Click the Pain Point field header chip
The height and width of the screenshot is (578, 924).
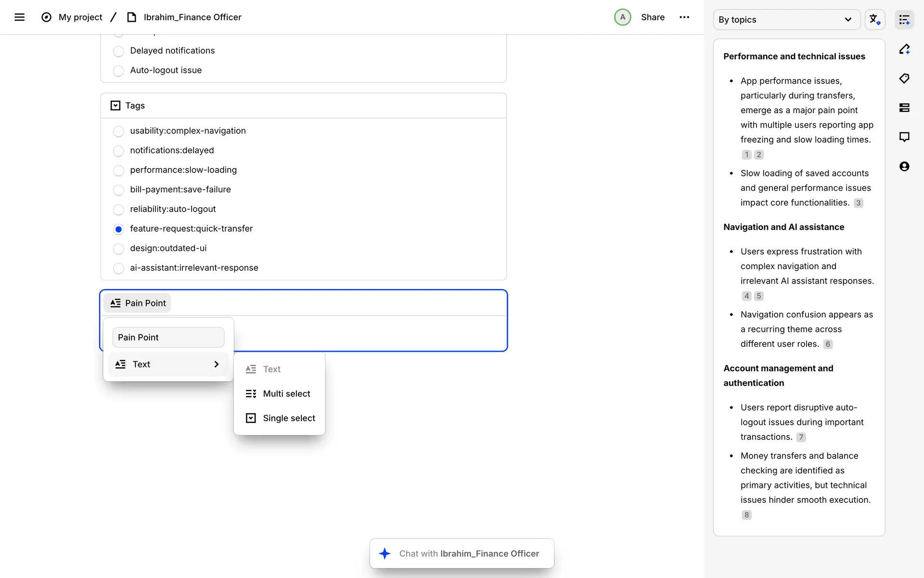click(138, 303)
